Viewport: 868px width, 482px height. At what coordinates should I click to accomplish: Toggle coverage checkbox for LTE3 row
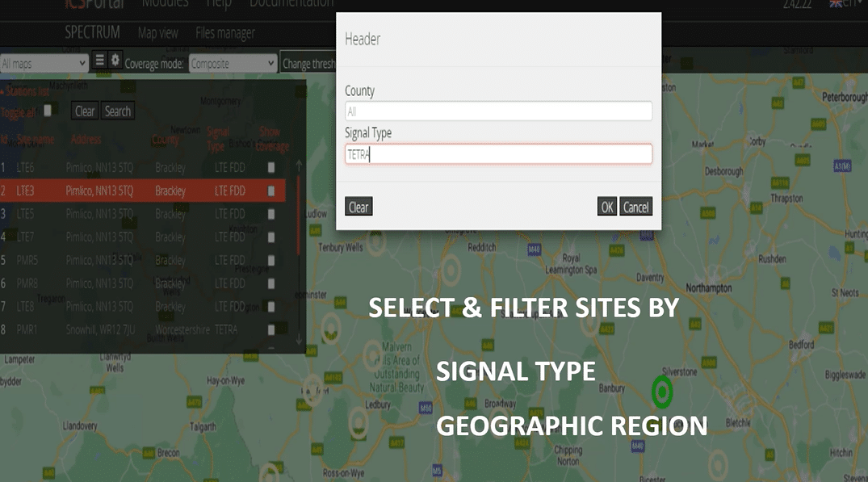[x=271, y=191]
